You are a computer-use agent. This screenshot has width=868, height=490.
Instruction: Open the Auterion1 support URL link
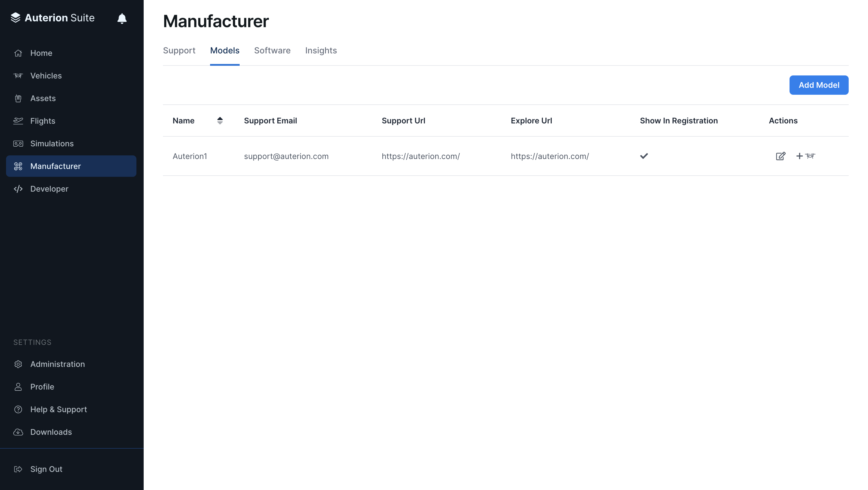click(x=420, y=156)
